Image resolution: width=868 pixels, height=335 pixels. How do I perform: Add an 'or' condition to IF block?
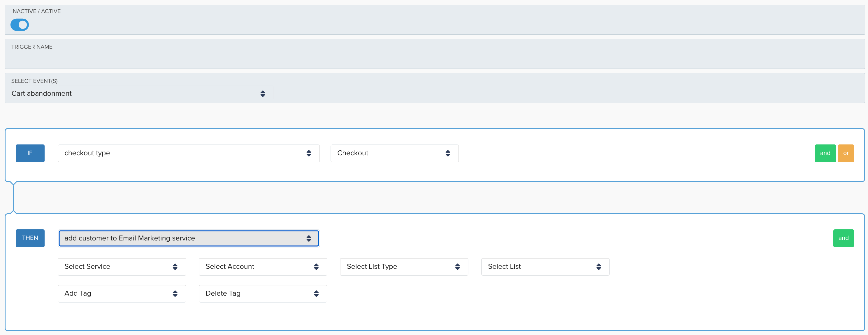(x=846, y=153)
